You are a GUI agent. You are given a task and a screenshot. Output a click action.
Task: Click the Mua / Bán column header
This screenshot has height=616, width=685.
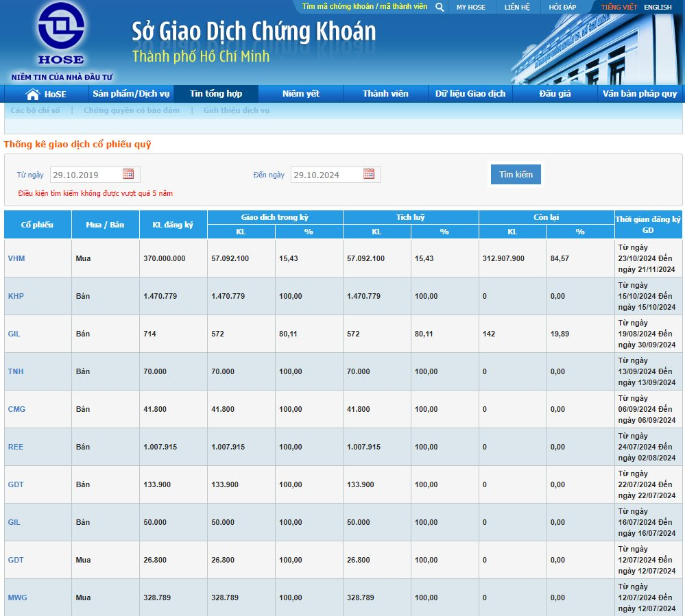[x=106, y=224]
